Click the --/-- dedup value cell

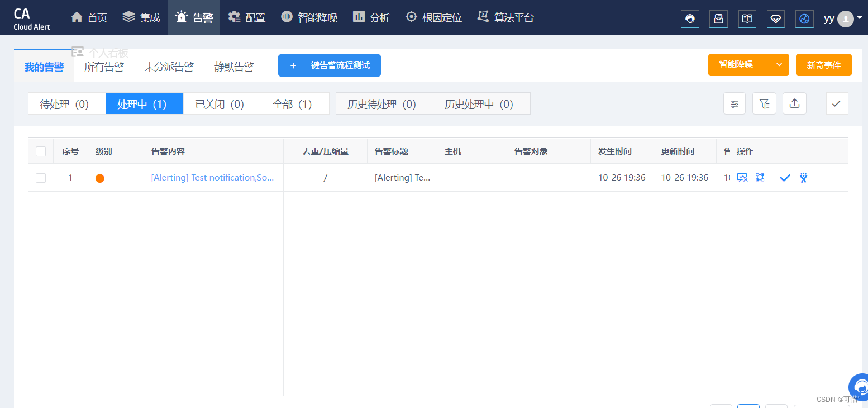[326, 178]
